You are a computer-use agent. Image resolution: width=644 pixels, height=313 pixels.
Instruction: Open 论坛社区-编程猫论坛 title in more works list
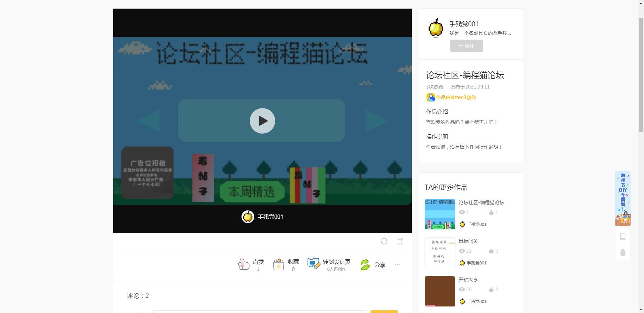481,202
